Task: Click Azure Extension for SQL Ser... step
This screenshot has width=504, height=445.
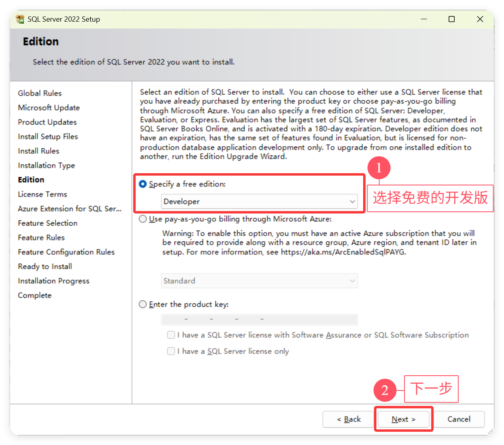Action: point(69,208)
